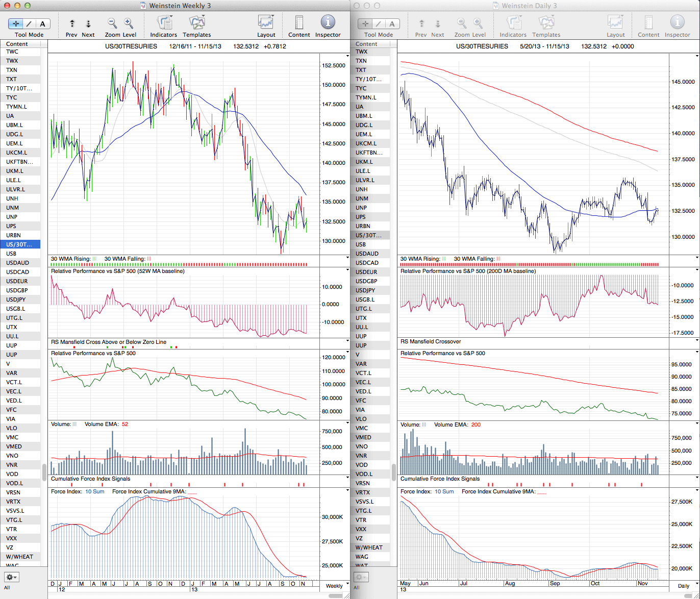
Task: Zoom out on the Weekly chart
Action: point(112,23)
